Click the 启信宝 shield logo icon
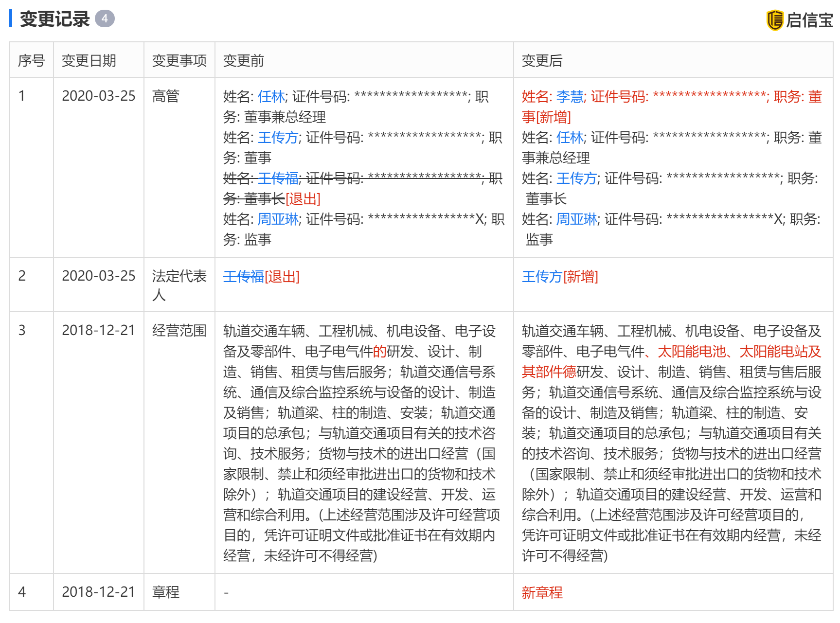 tap(774, 20)
